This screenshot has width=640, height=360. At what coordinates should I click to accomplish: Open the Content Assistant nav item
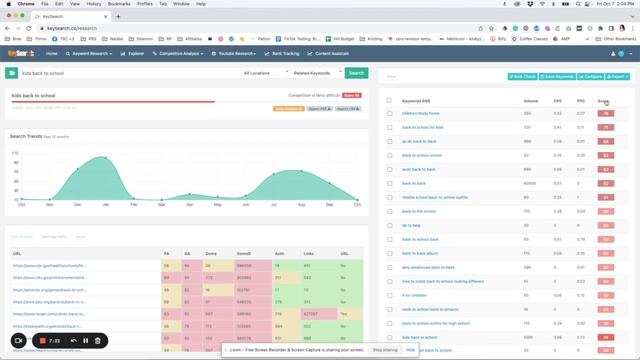(x=328, y=53)
